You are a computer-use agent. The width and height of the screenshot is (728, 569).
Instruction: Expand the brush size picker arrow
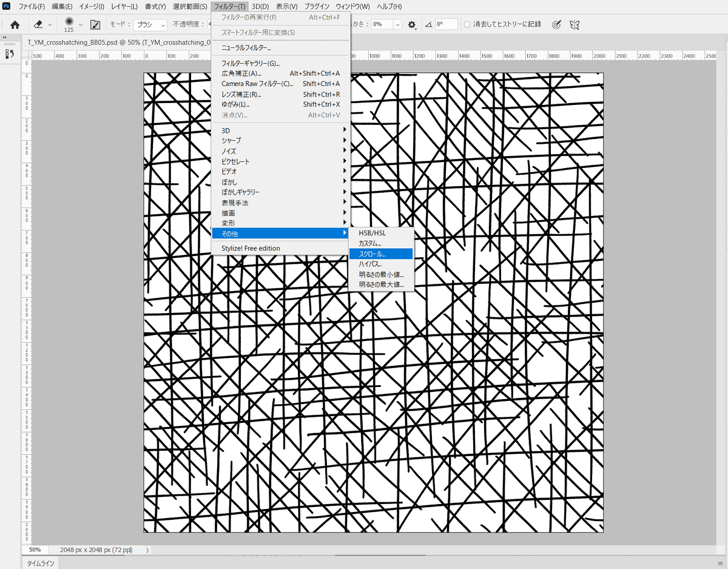point(81,25)
